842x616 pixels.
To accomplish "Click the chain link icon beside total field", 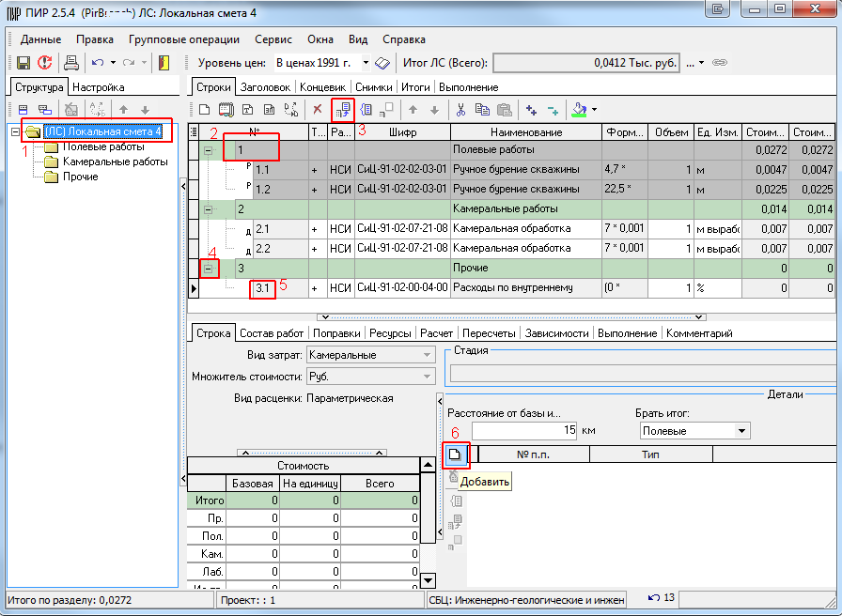I will [720, 63].
